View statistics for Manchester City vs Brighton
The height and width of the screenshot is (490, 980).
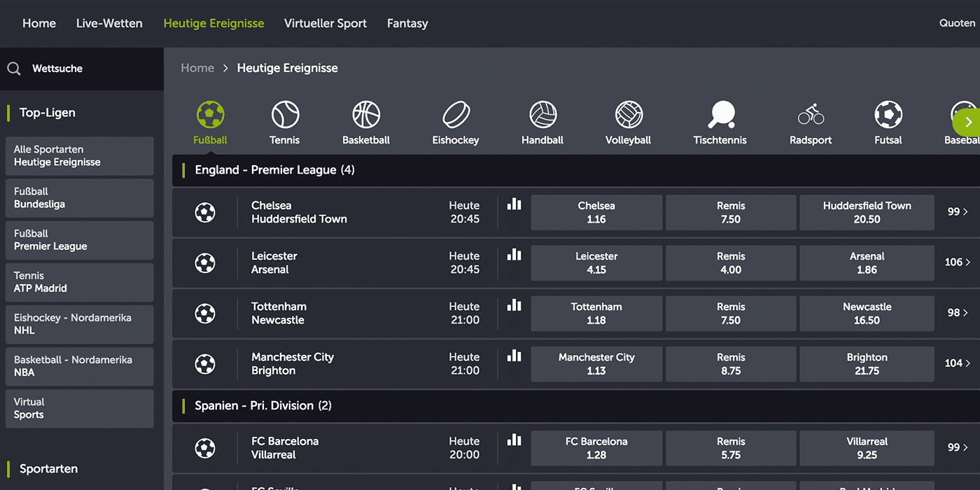(x=514, y=355)
